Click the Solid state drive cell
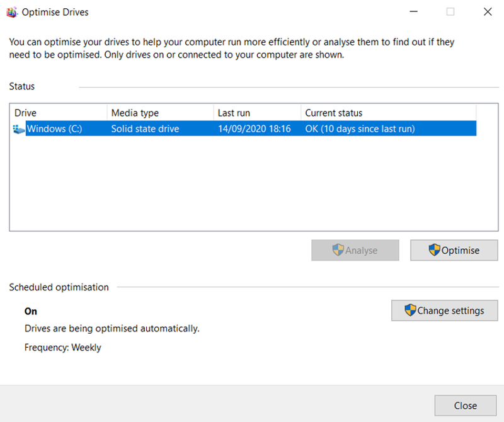504x422 pixels. pos(145,129)
